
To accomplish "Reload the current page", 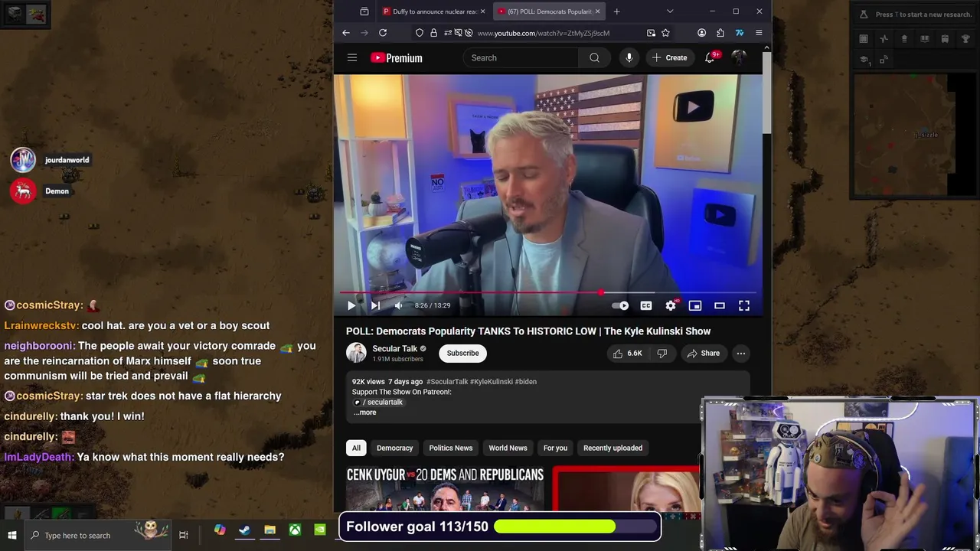I will pyautogui.click(x=383, y=33).
